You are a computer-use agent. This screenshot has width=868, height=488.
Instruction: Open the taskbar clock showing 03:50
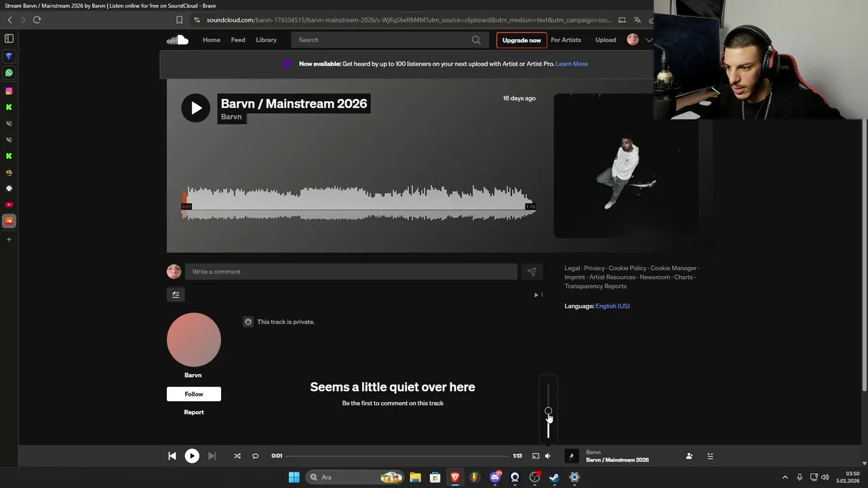[x=848, y=477]
